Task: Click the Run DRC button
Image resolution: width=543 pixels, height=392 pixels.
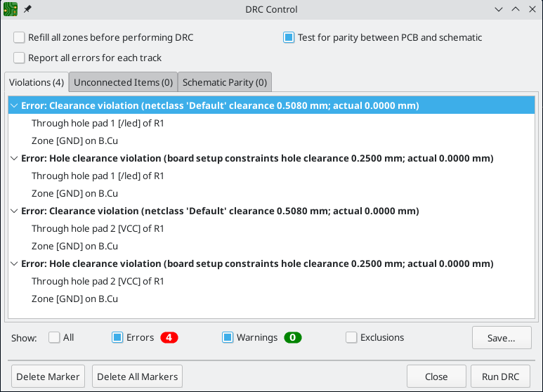Action: 500,377
